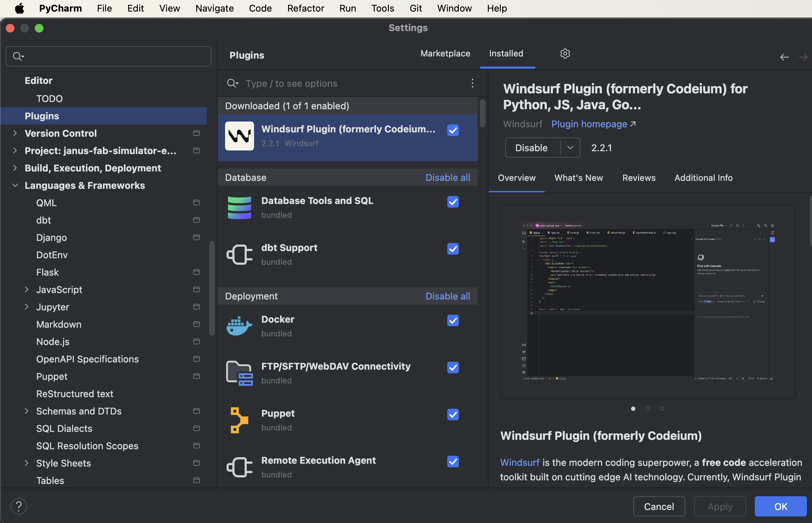Open the Additional Info tab
The width and height of the screenshot is (812, 523).
703,178
